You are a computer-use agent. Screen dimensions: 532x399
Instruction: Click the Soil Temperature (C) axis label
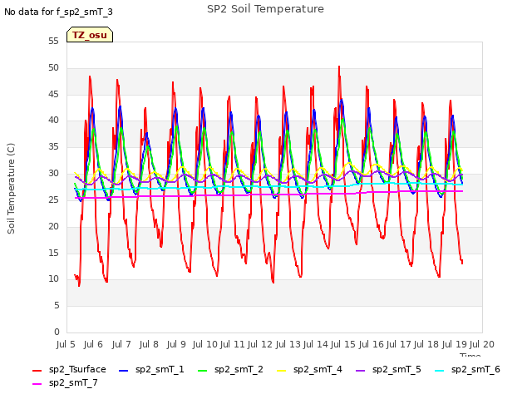11,189
